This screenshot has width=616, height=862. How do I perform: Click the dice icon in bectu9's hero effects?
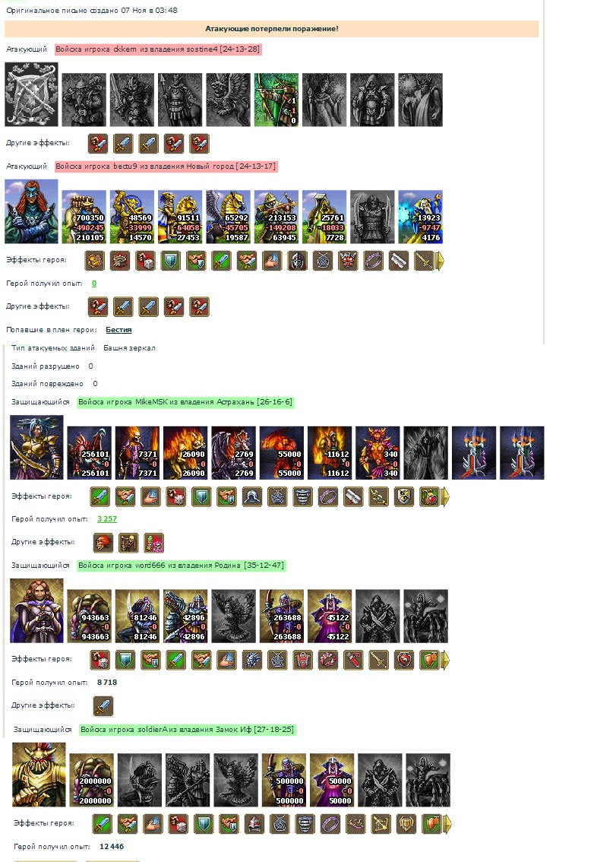145,261
